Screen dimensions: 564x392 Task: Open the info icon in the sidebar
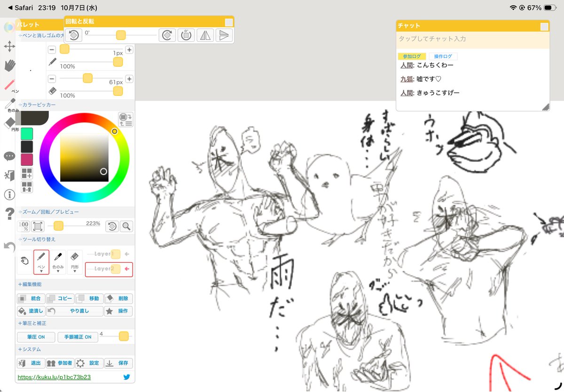9,195
